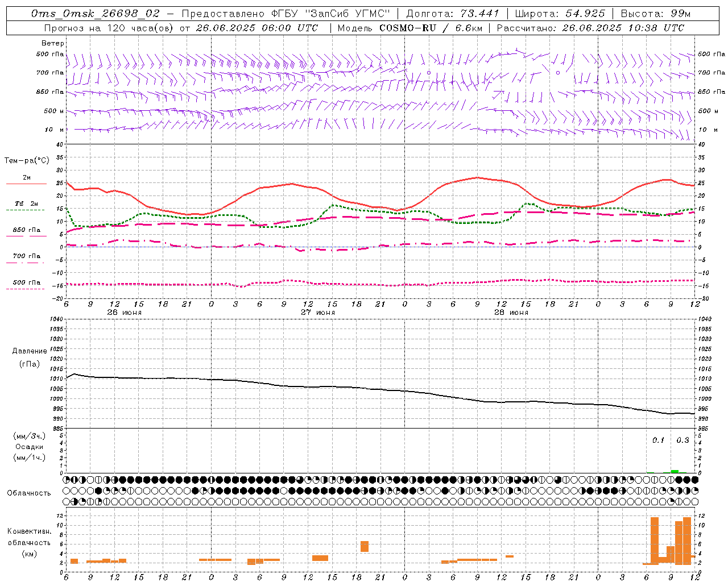728x582 pixels.
Task: Click the 500 м wind level label on left
Action: click(x=53, y=111)
